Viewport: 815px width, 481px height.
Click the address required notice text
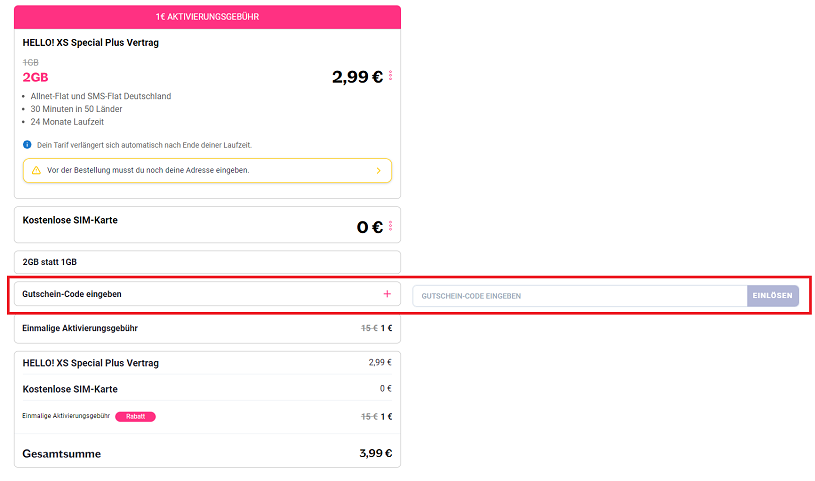[x=148, y=171]
